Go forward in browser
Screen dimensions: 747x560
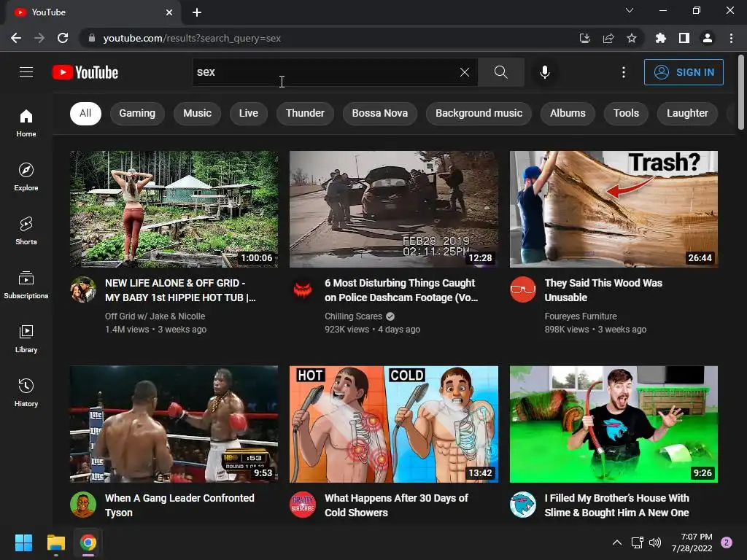(x=39, y=38)
